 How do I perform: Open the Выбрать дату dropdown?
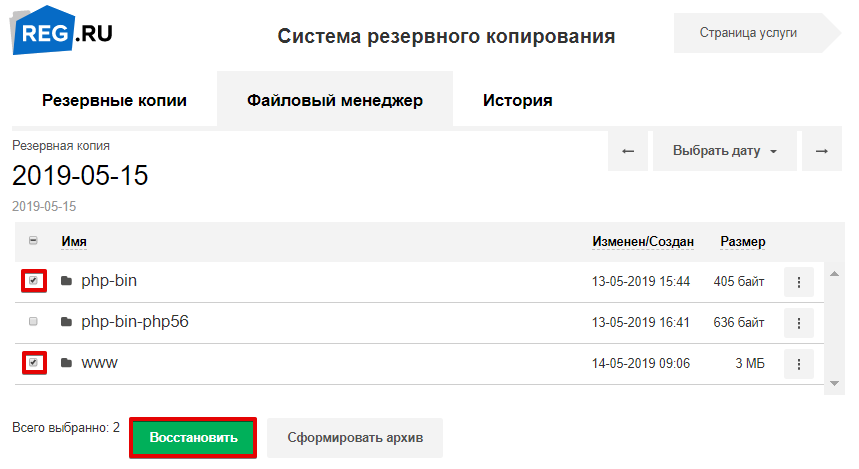(x=724, y=151)
